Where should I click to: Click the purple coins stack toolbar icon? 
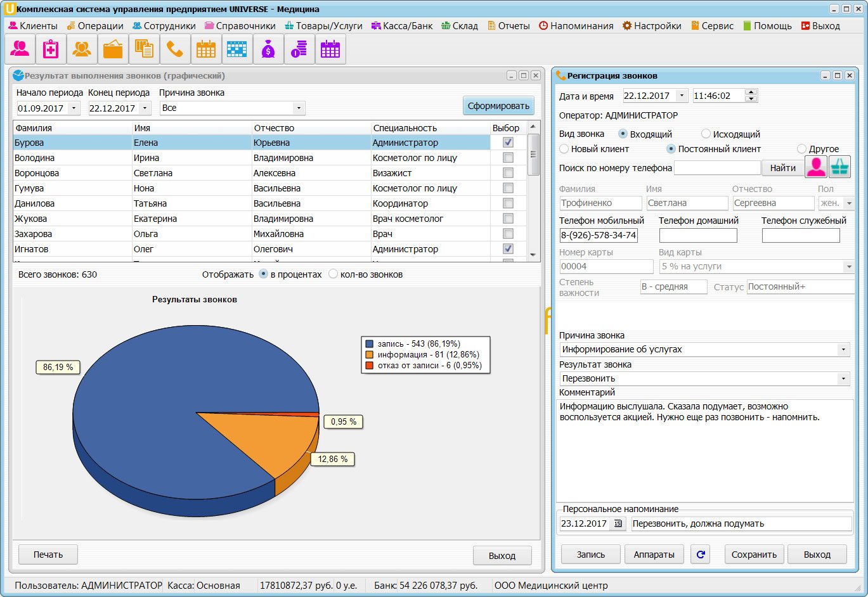(299, 49)
